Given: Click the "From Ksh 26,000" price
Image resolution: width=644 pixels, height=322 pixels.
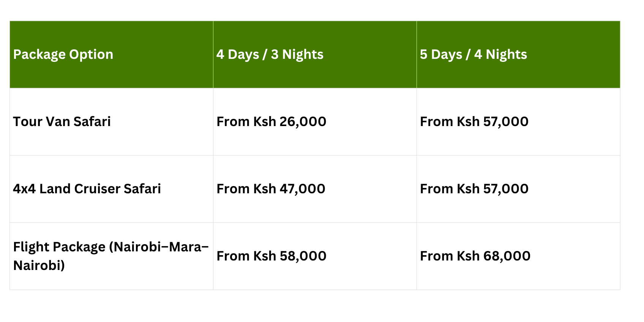Looking at the screenshot, I should click(x=271, y=122).
